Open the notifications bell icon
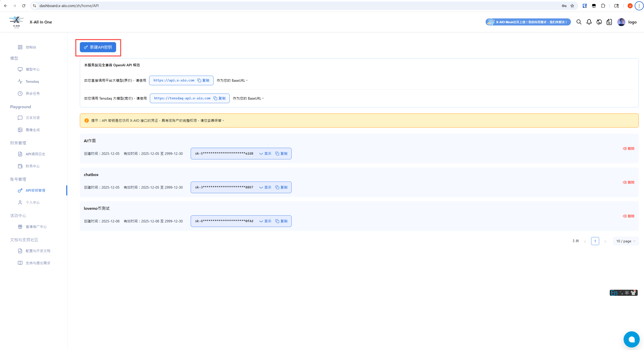644x350 pixels. (x=589, y=22)
